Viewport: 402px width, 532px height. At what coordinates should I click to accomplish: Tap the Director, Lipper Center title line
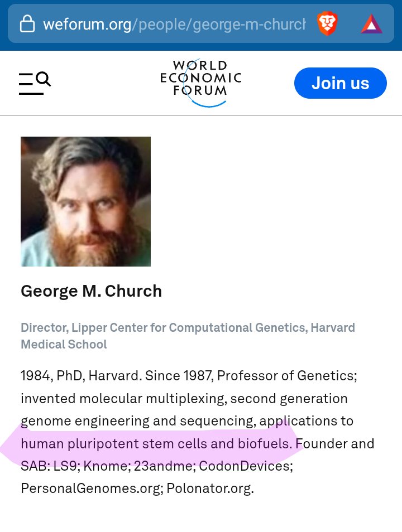point(187,327)
